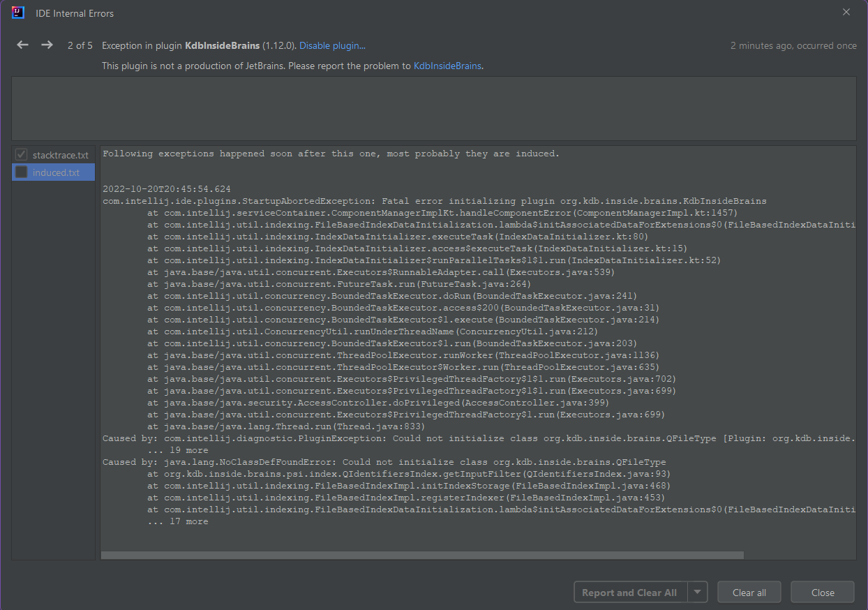Open the Disable plugin... link

(332, 45)
